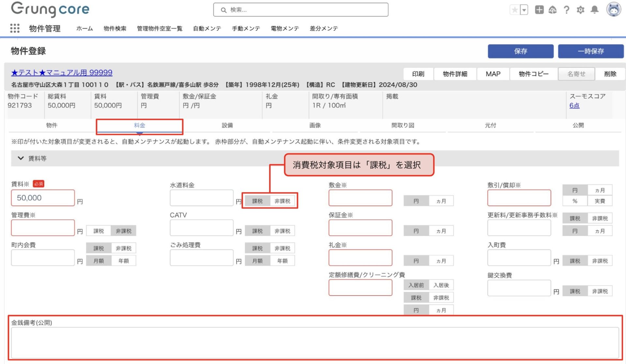Screen dimensions: 626x364
Task: Click the 金銭備考(公開) text area
Action: [315, 343]
